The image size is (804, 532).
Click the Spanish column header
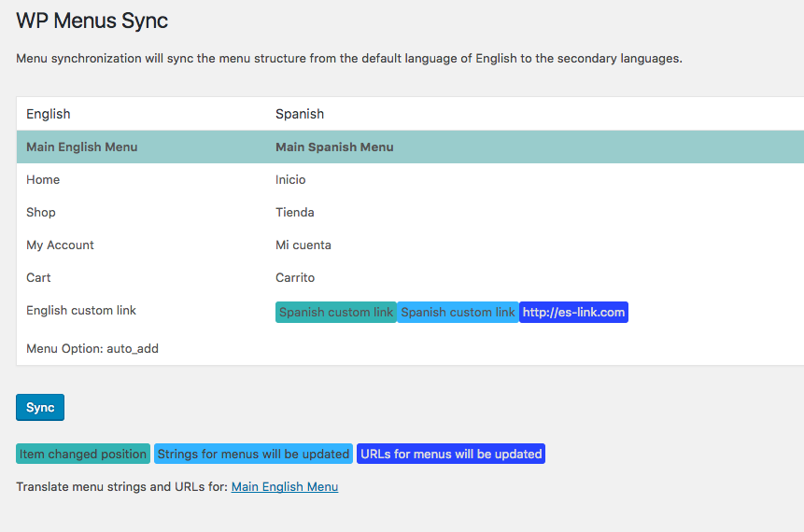point(300,114)
